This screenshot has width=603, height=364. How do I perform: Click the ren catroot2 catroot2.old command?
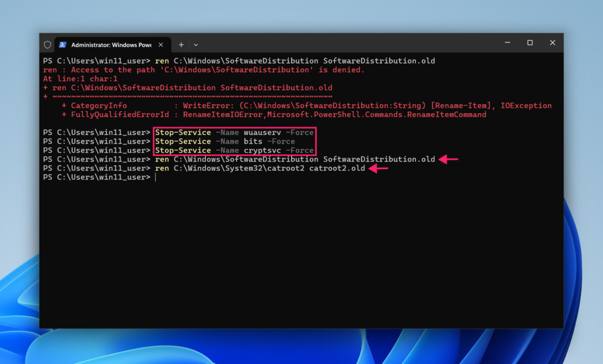[260, 168]
